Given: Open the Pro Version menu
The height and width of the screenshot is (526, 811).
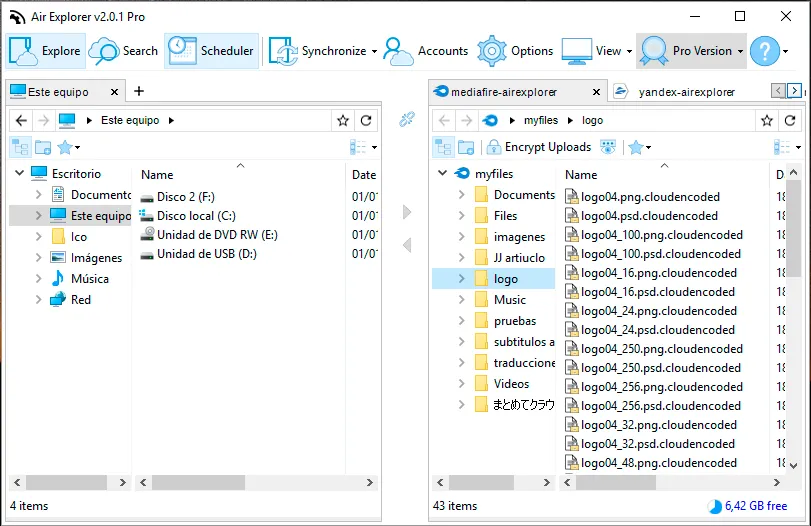Looking at the screenshot, I should point(692,51).
